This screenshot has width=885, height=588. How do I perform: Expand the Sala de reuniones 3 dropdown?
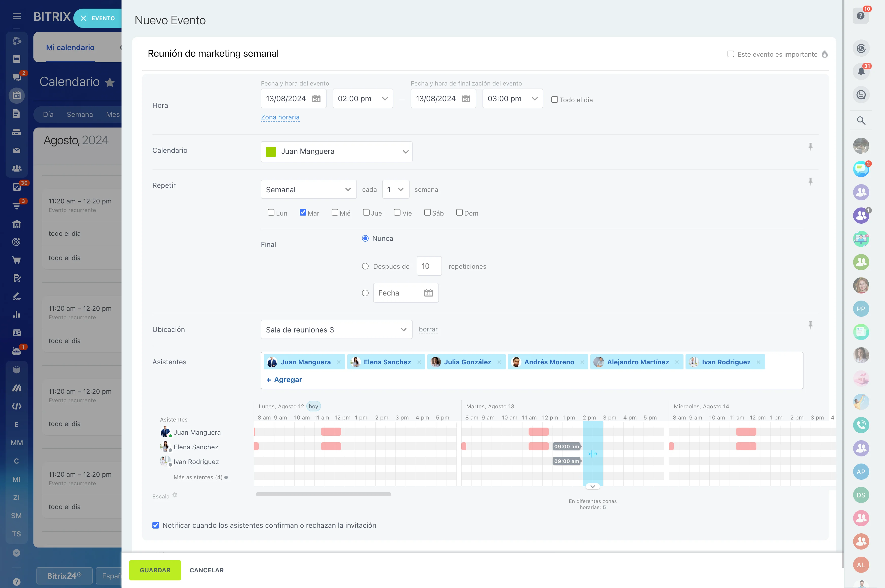pos(336,330)
